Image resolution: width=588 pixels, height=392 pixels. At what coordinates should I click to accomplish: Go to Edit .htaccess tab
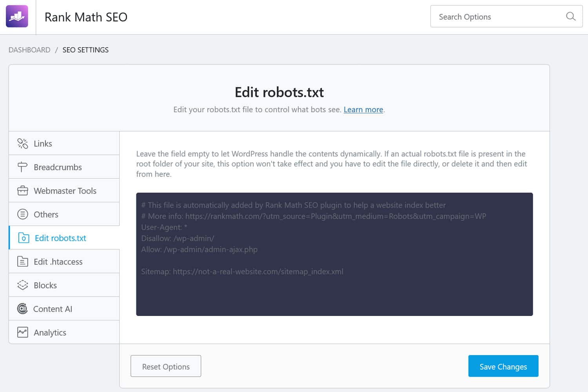point(64,261)
